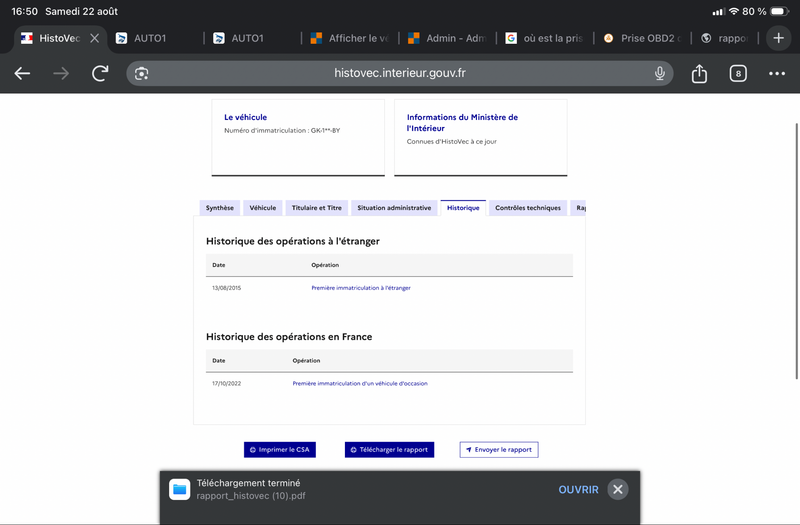This screenshot has height=525, width=800.
Task: Open the three-dot browser menu
Action: point(777,73)
